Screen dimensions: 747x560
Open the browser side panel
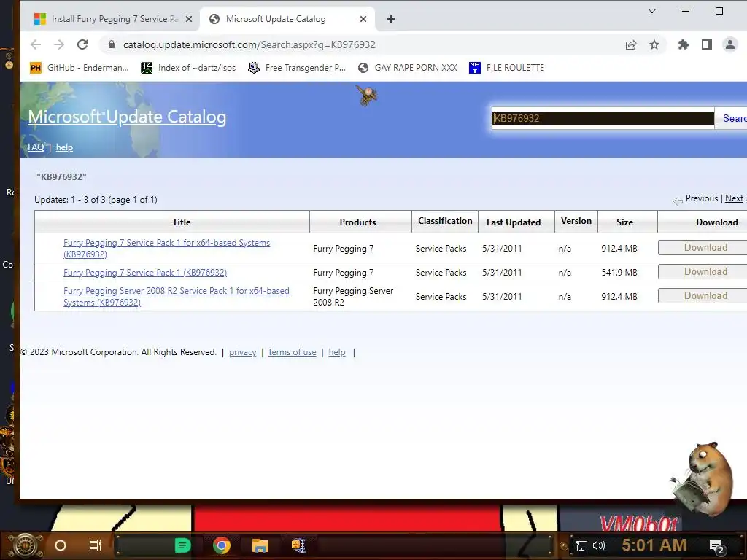coord(706,44)
